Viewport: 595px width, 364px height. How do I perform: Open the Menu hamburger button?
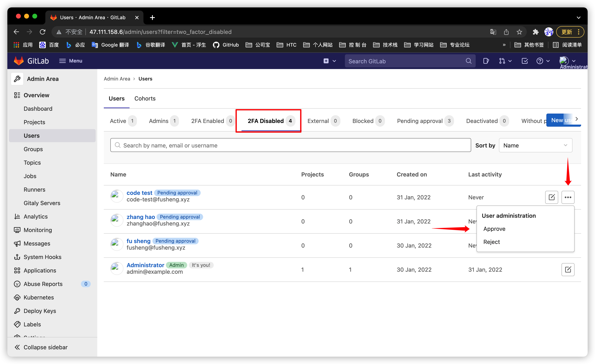coord(70,61)
